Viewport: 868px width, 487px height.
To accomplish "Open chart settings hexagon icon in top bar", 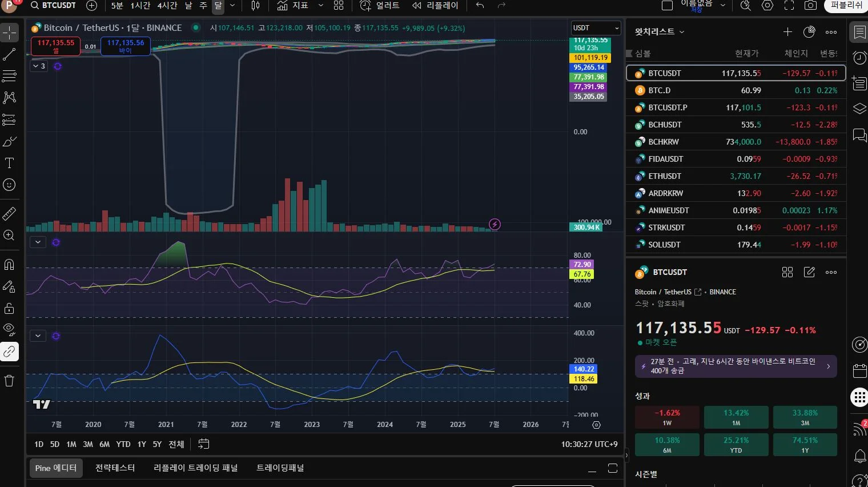I will [767, 5].
